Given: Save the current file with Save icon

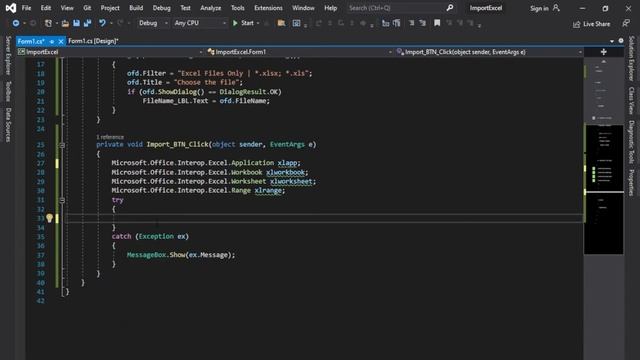Looking at the screenshot, I should click(x=76, y=23).
